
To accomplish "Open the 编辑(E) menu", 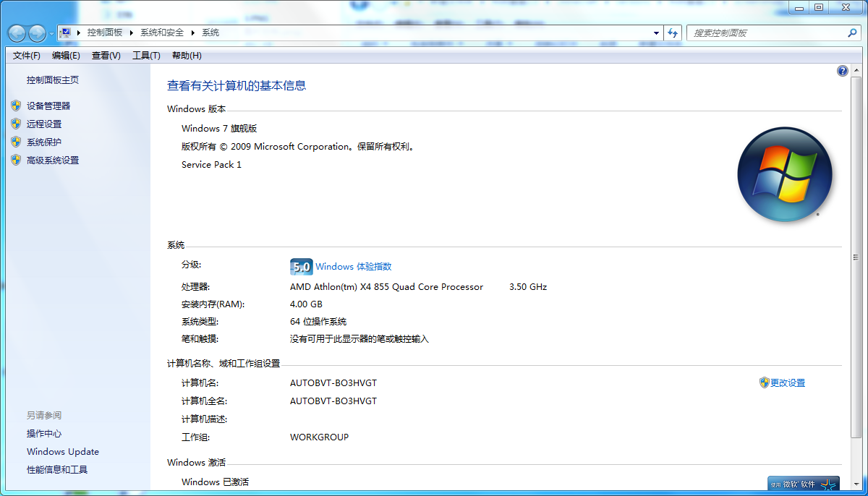I will click(66, 56).
